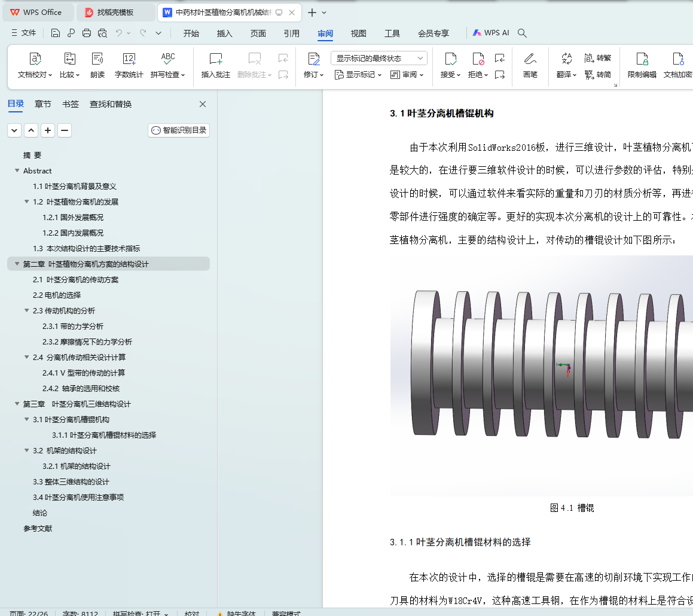The image size is (693, 616).
Task: Go to previous comment icon
Action: (283, 58)
